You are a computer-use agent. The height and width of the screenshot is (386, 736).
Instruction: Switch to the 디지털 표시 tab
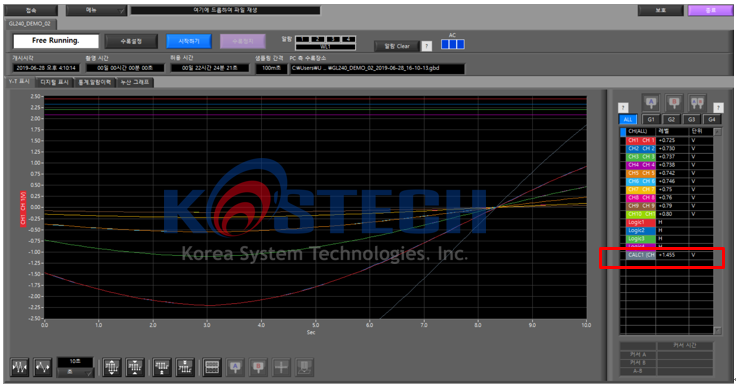click(x=54, y=82)
